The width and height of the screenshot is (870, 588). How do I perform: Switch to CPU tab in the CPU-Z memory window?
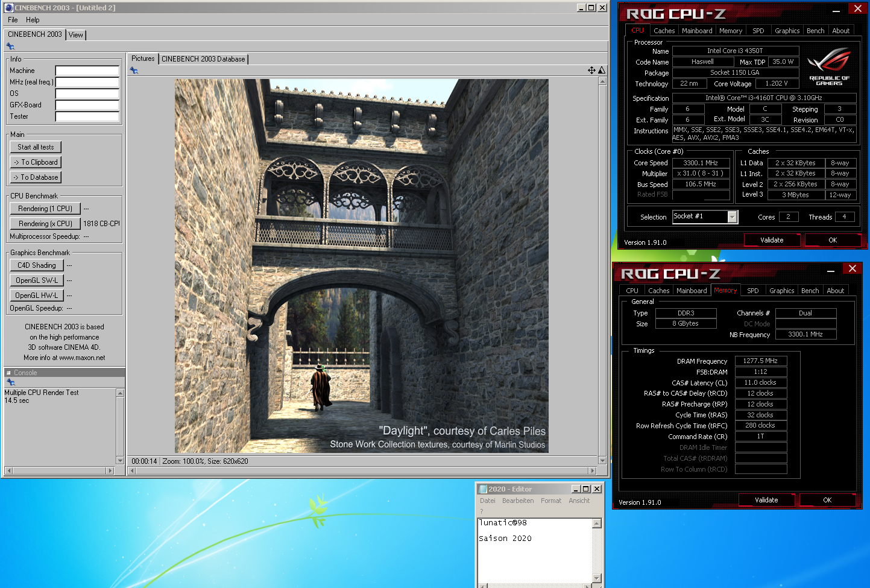(x=632, y=291)
